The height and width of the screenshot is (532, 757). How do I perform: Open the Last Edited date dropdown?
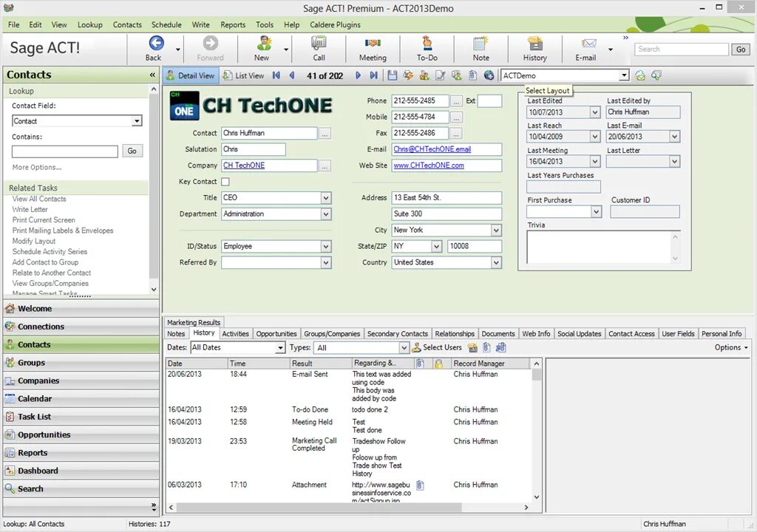pyautogui.click(x=595, y=112)
